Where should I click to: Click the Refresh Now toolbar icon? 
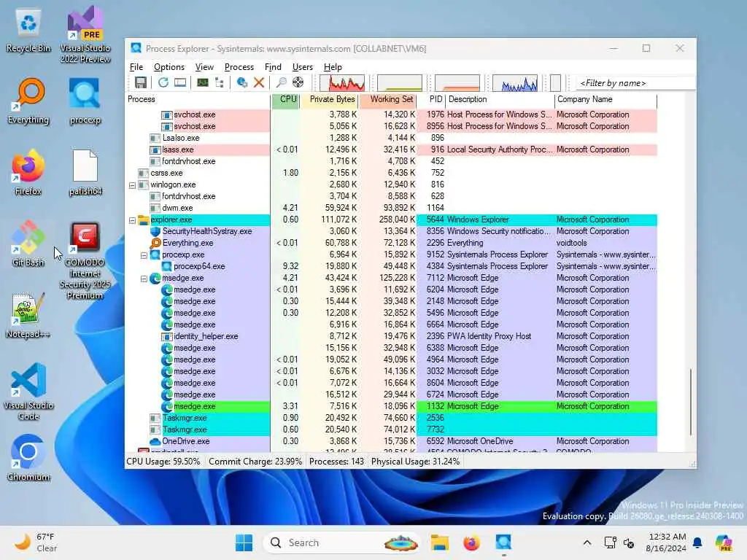click(x=163, y=83)
